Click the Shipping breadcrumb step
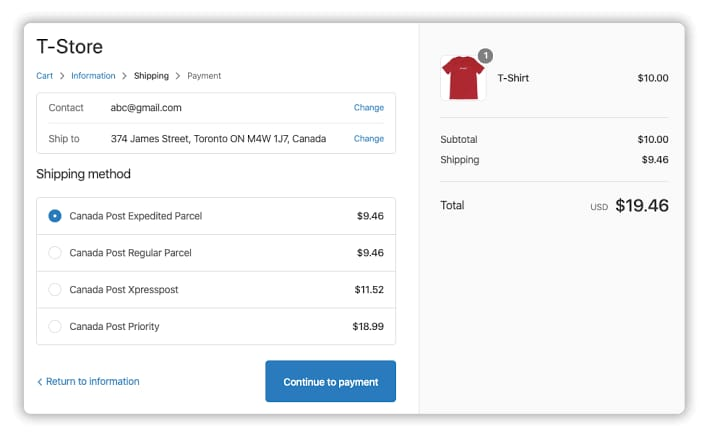The width and height of the screenshot is (707, 434). [x=152, y=76]
